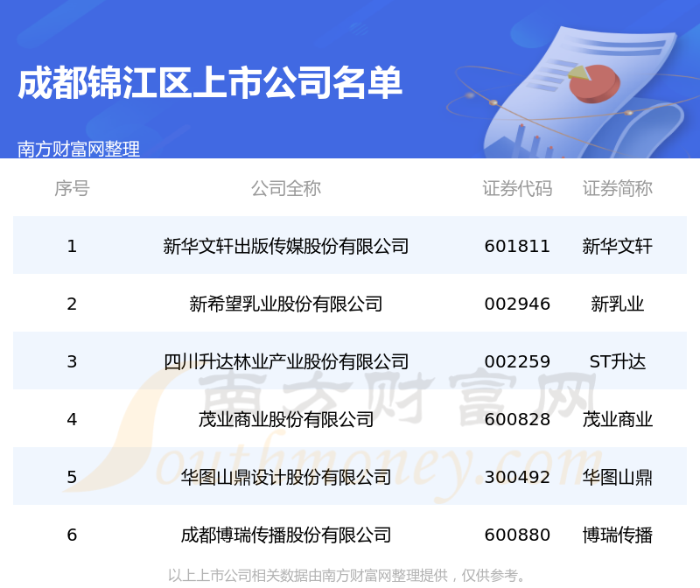Select the 证券简称 column header
Screen dimensions: 700x588
[618, 188]
